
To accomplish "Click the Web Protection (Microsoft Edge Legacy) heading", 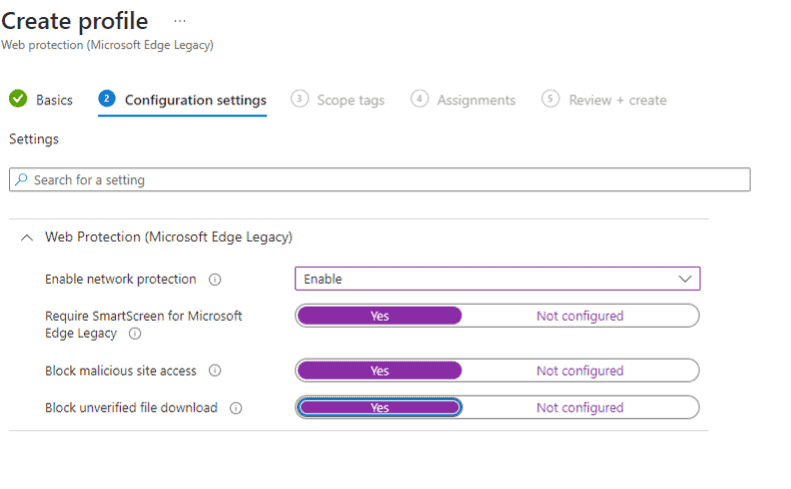I will point(168,237).
